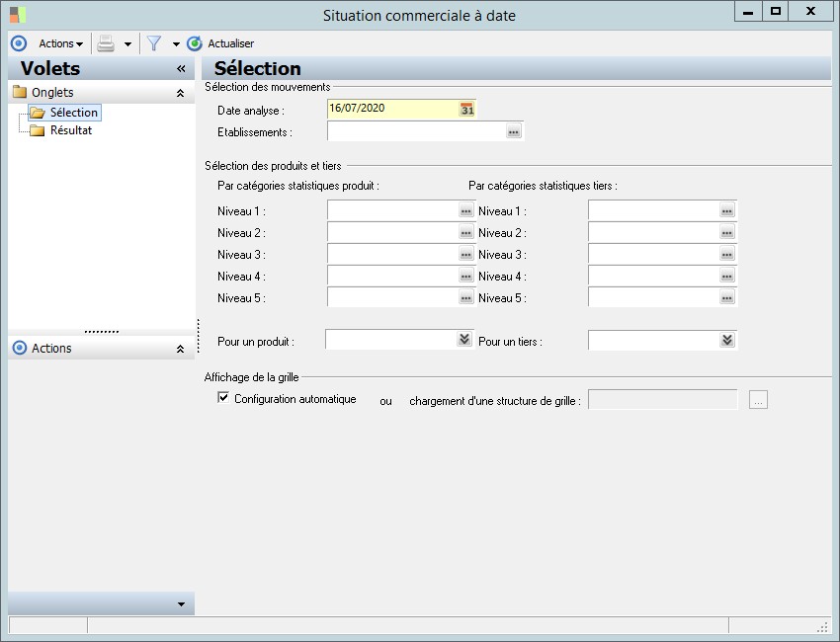This screenshot has width=840, height=642.
Task: Collapse the Actions panel section
Action: [x=180, y=349]
